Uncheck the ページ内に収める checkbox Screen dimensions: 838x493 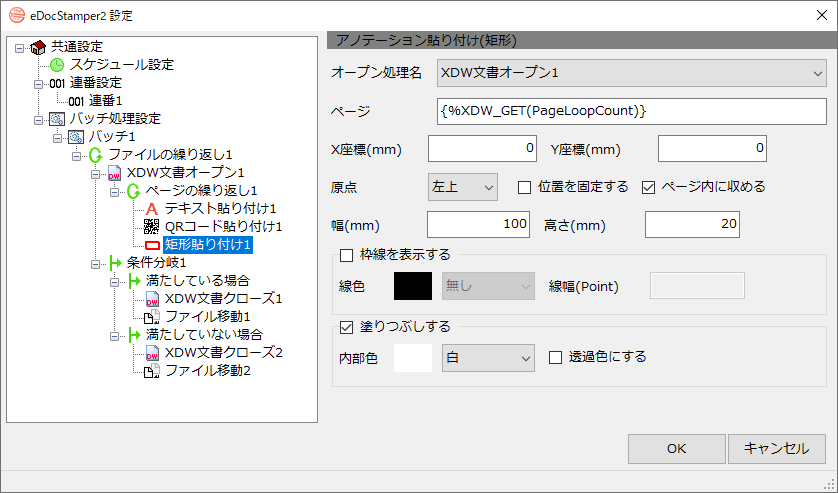648,188
